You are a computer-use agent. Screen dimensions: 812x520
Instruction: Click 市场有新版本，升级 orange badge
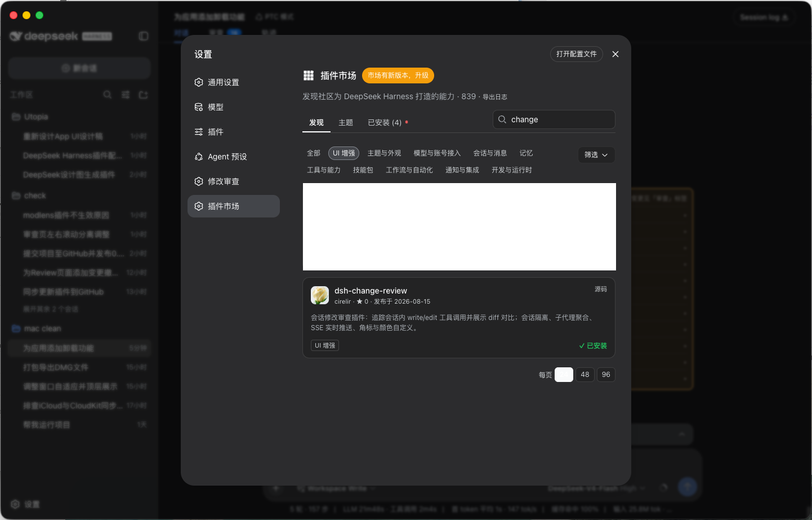pos(398,75)
